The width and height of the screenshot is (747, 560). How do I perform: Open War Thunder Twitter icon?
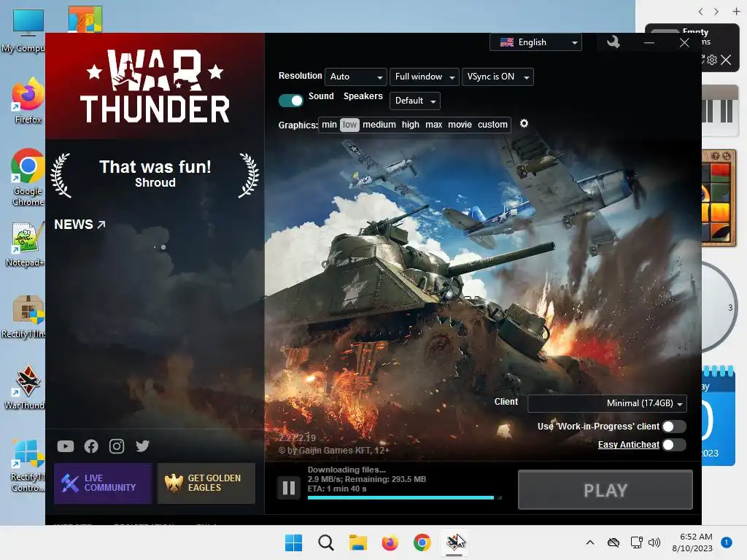point(142,446)
